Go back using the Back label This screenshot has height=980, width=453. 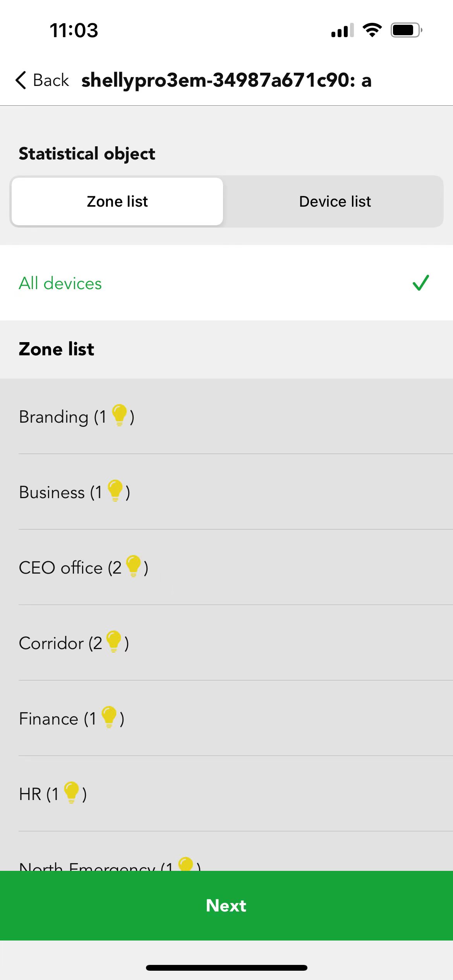coord(51,80)
